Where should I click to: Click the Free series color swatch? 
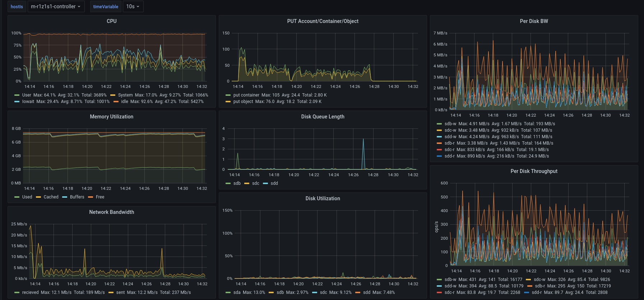(x=91, y=197)
